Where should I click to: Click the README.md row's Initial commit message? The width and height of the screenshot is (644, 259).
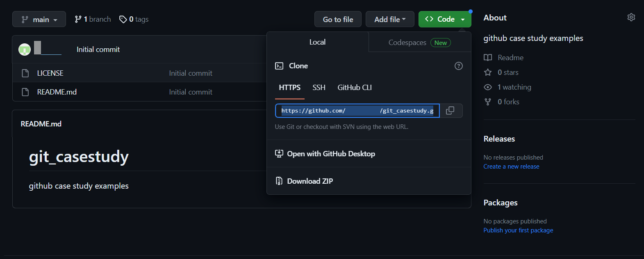(191, 92)
